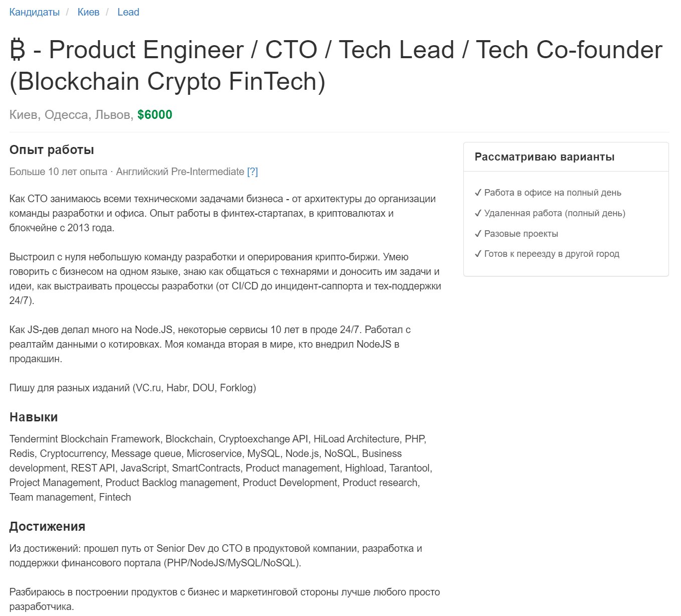The width and height of the screenshot is (681, 616).
Task: Open the Lead breadcrumb link
Action: 128,12
